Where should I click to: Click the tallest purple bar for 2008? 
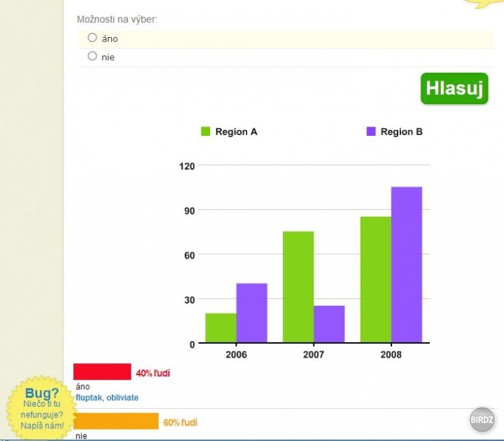pos(407,265)
